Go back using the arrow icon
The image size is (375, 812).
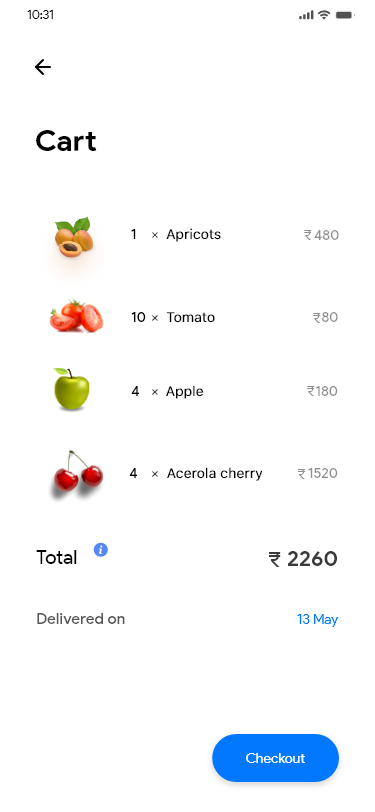click(43, 67)
